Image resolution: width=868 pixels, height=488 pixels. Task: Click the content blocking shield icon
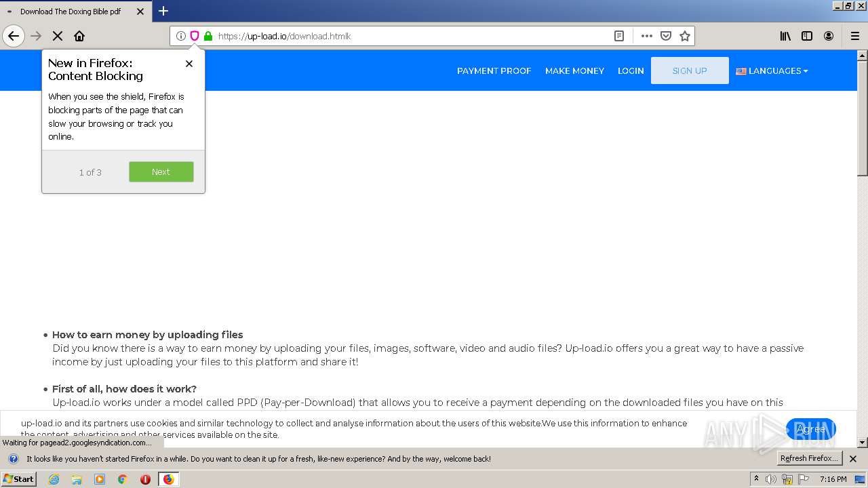(x=195, y=36)
